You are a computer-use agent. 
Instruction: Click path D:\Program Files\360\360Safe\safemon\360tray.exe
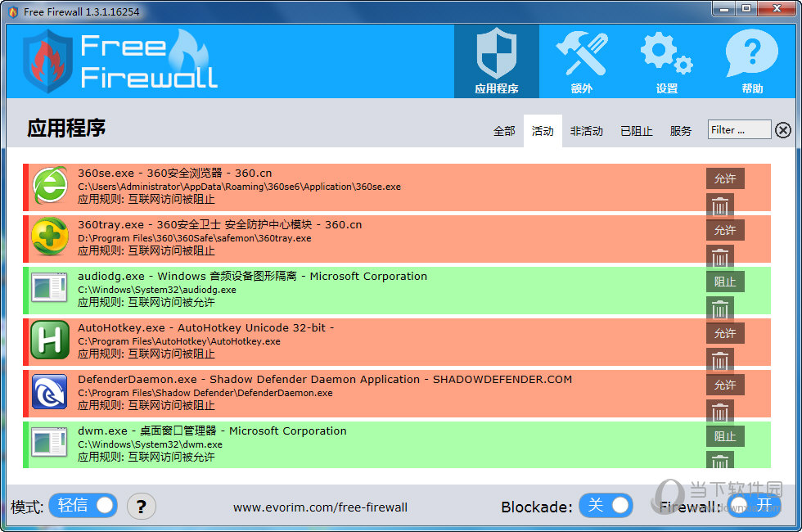[x=195, y=238]
